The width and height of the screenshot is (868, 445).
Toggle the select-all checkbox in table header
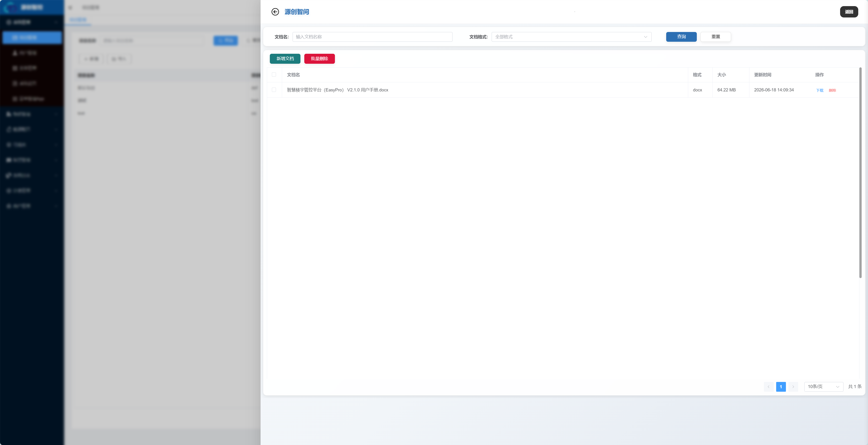pos(274,74)
